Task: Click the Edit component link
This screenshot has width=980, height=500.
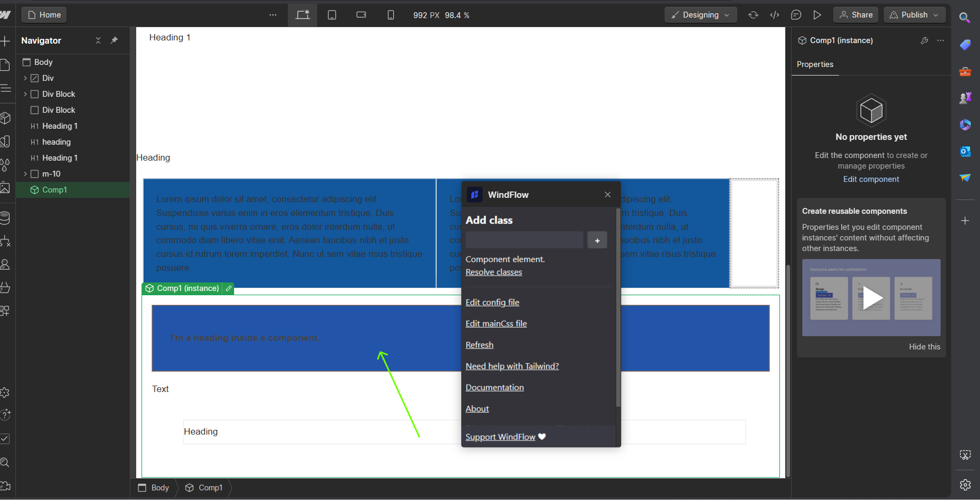Action: pos(871,179)
